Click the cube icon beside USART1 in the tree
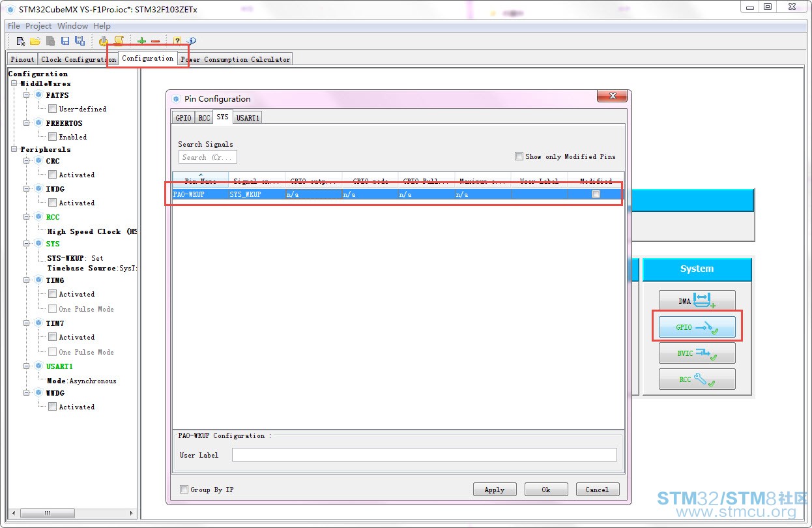Image resolution: width=812 pixels, height=528 pixels. tap(38, 366)
